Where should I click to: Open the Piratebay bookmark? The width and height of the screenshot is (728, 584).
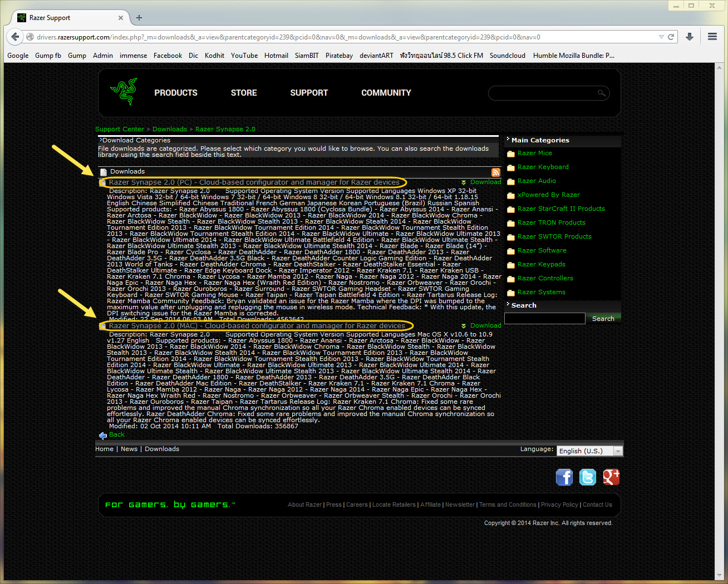339,56
